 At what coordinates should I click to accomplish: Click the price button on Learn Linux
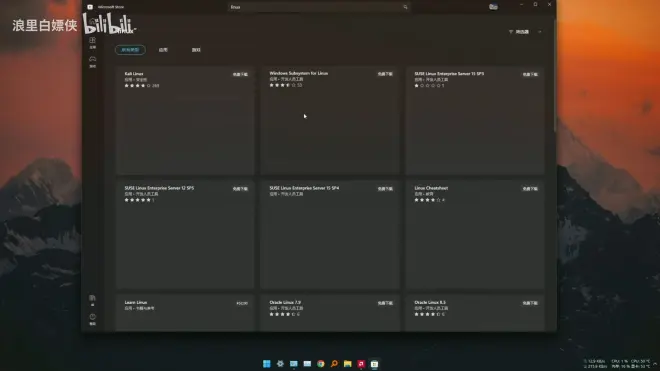[x=242, y=304]
